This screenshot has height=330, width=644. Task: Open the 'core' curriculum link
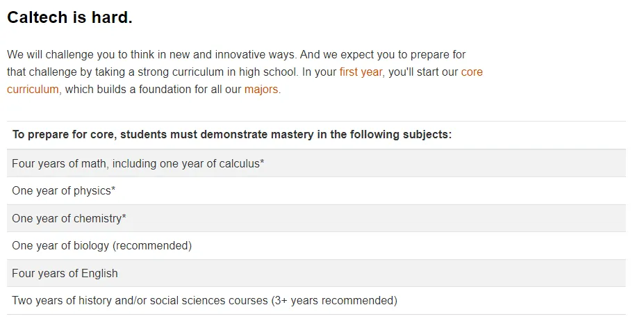click(x=472, y=72)
